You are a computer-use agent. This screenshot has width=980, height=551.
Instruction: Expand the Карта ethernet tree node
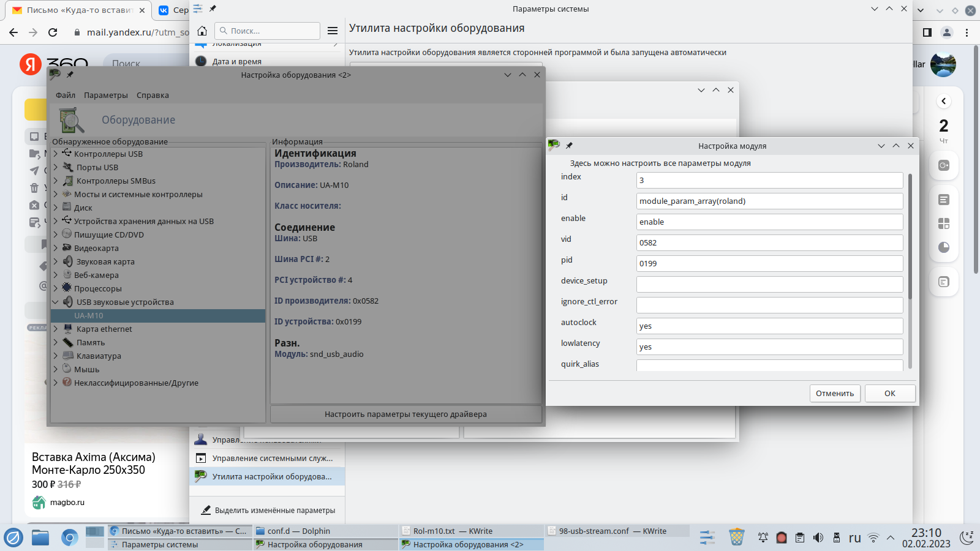coord(55,329)
